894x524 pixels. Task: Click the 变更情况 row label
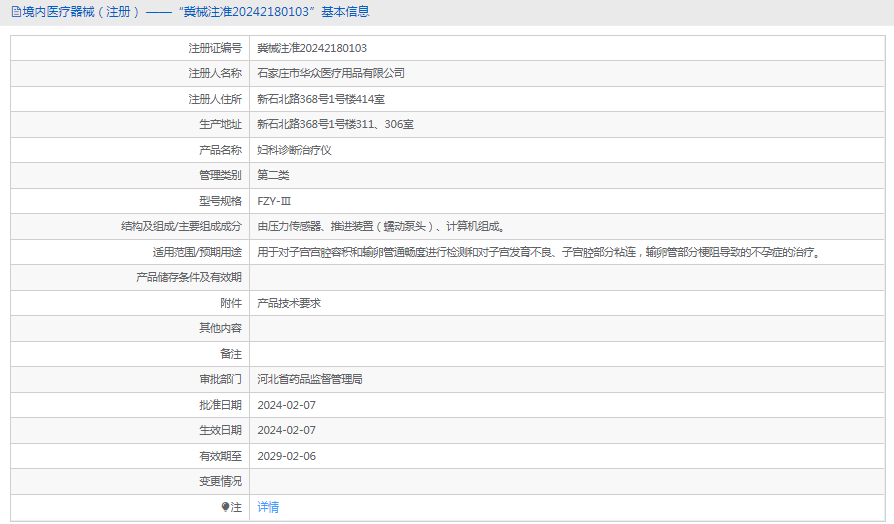coord(220,481)
